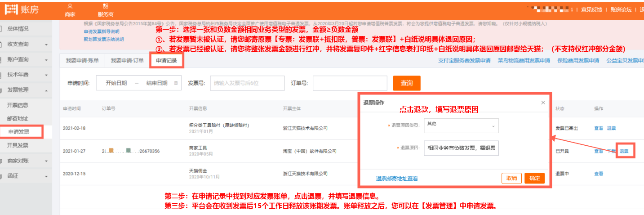Expand the 收支查询 sidebar section
The height and width of the screenshot is (215, 644).
46,44
